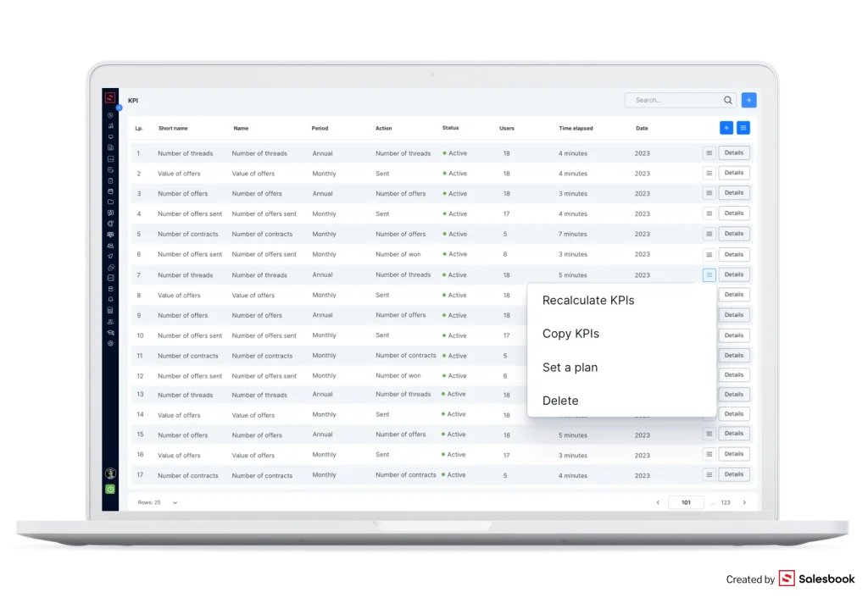Open the row 17 hamburger menu
The height and width of the screenshot is (598, 868).
[709, 474]
